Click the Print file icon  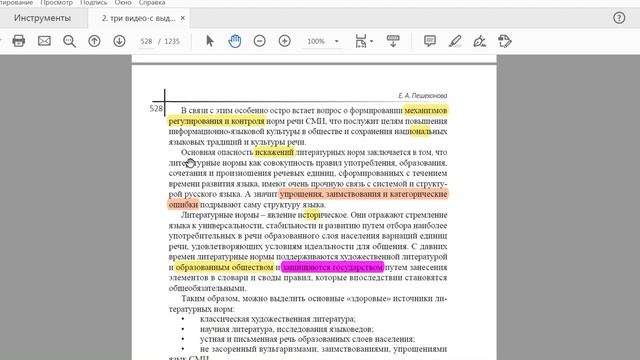(x=18, y=41)
